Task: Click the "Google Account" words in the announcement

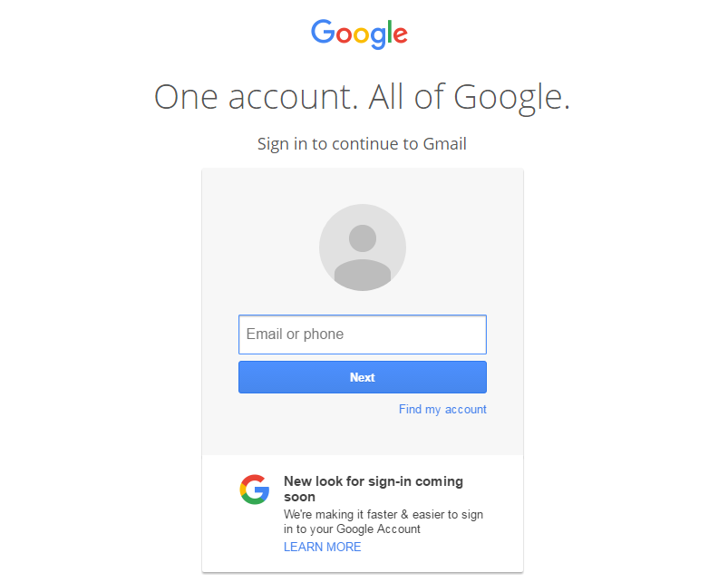Action: point(378,529)
